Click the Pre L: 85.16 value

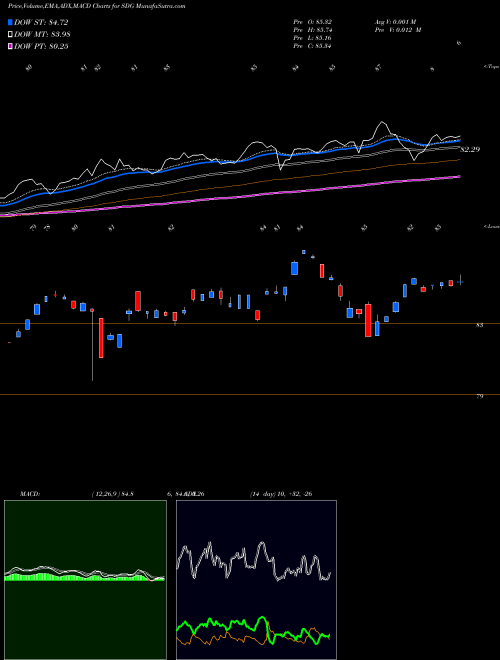pyautogui.click(x=313, y=38)
